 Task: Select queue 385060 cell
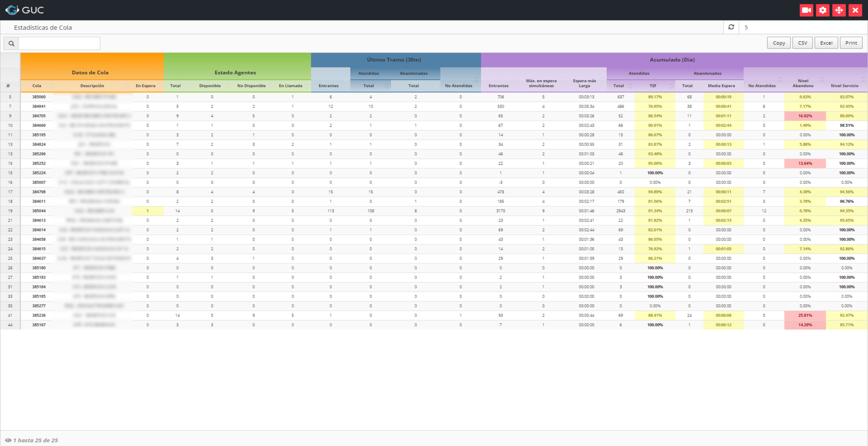[x=39, y=97]
